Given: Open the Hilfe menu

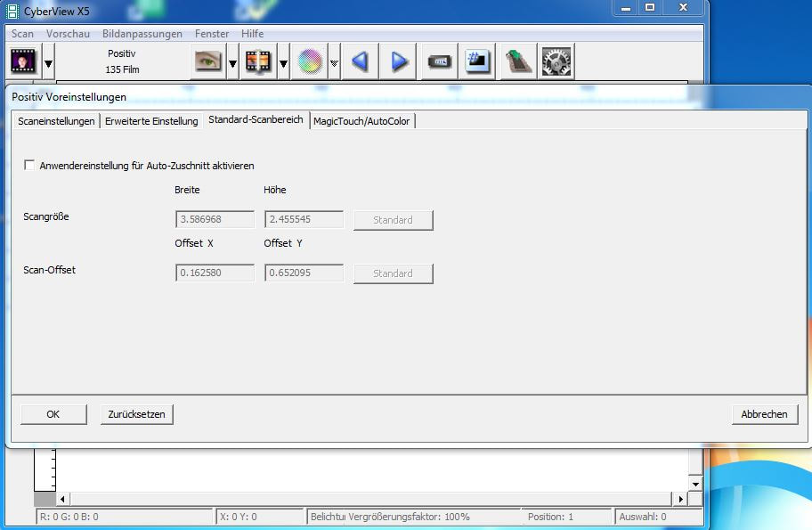Looking at the screenshot, I should [x=252, y=34].
